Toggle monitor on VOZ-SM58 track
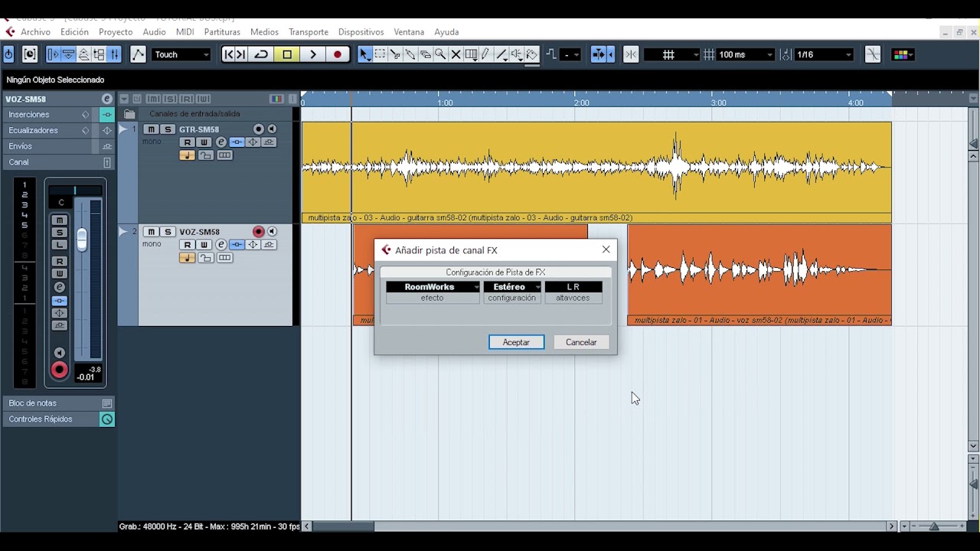 pos(271,232)
